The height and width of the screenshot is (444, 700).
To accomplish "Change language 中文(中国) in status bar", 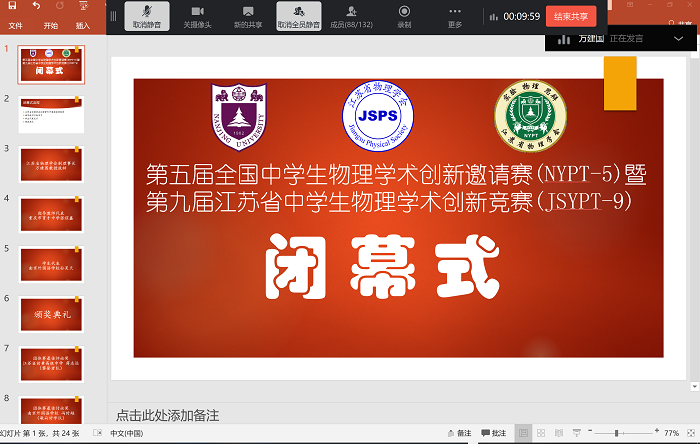I will (126, 433).
